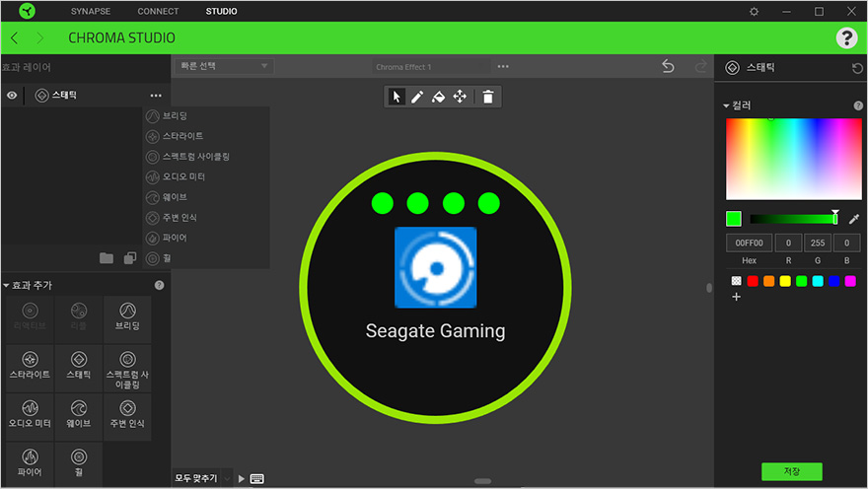Add the 주변 인식 effect tile

[127, 416]
